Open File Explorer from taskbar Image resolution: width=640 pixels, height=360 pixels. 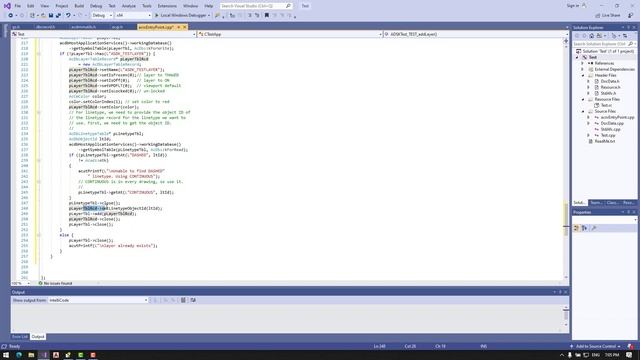[31, 355]
